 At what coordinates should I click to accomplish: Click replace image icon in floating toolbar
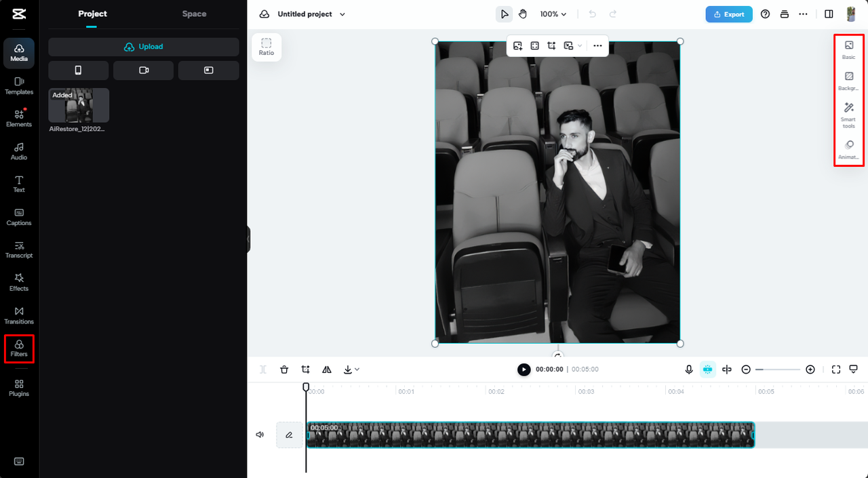[x=518, y=45]
